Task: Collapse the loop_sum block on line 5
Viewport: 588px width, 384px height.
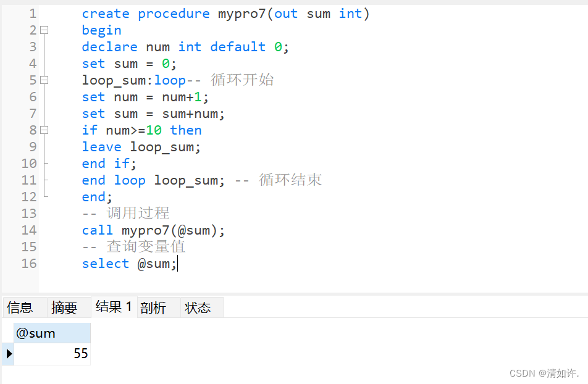Action: (43, 80)
